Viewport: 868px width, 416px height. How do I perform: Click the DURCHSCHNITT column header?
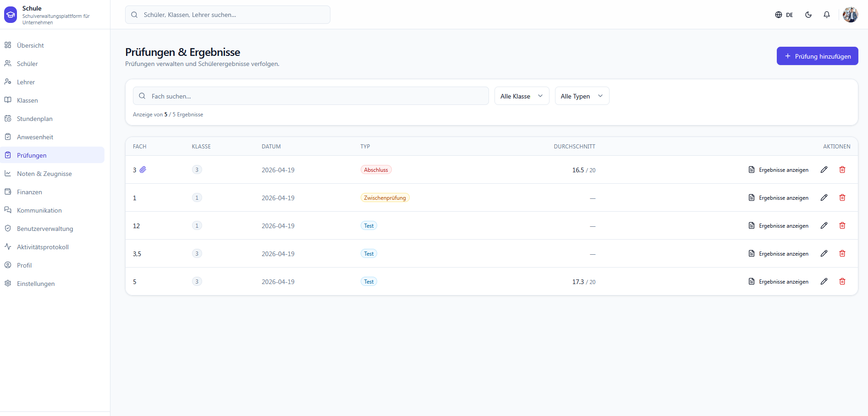coord(575,147)
